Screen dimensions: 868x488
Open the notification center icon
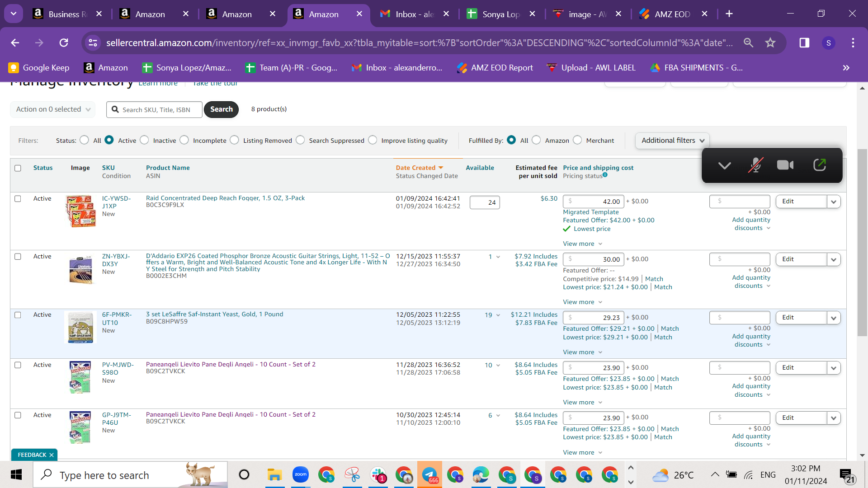click(x=847, y=475)
